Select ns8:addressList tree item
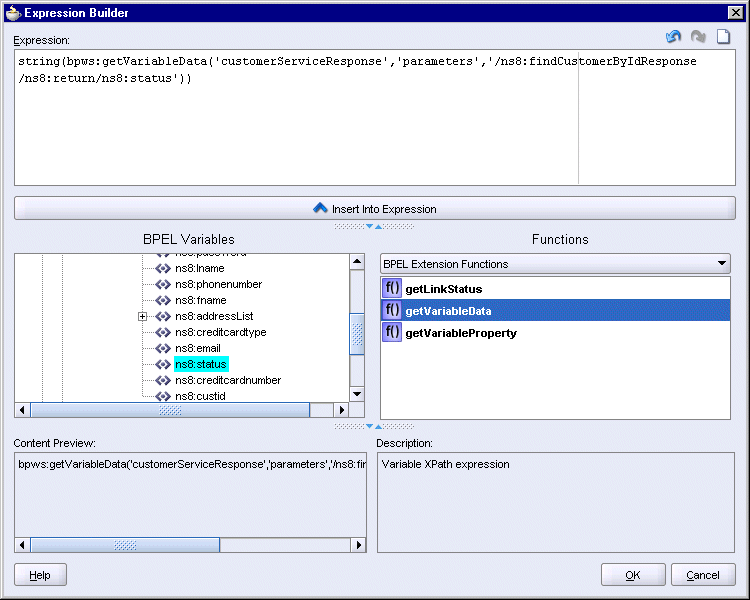 pos(214,316)
